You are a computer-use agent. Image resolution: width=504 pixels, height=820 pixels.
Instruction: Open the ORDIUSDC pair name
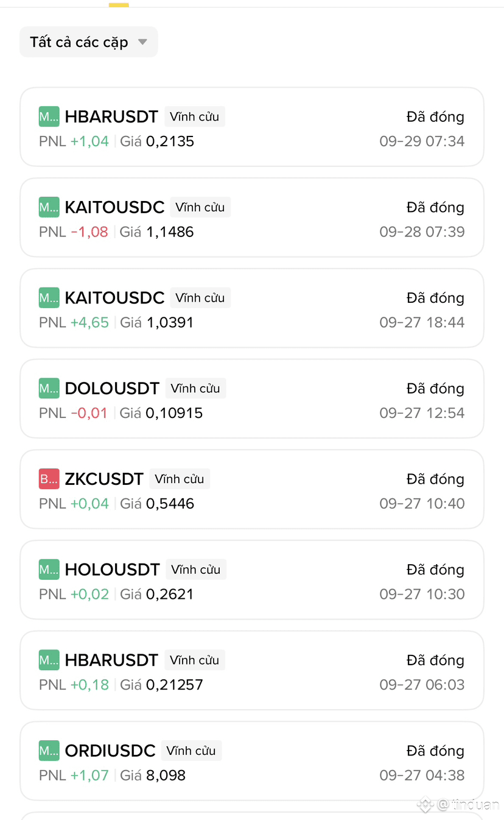click(110, 751)
